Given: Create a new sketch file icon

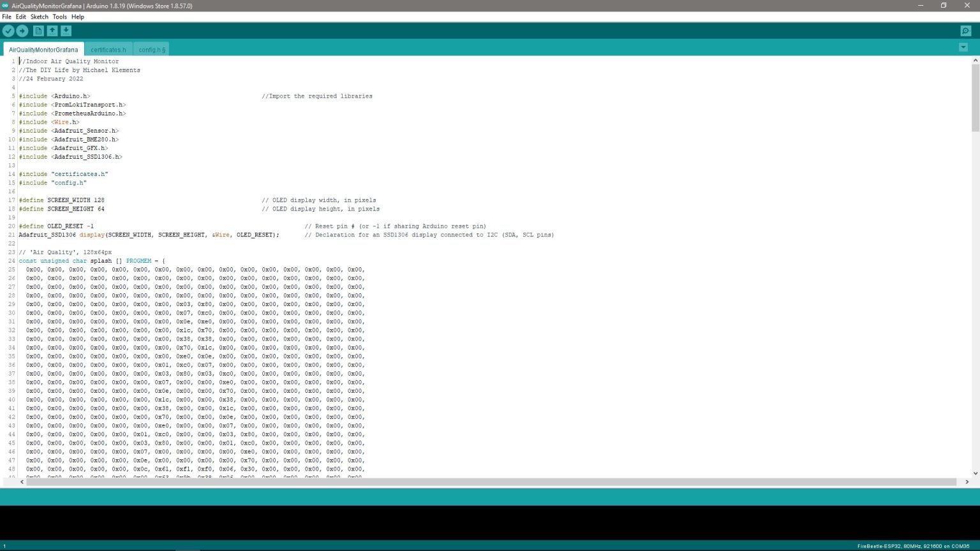Looking at the screenshot, I should 38,31.
